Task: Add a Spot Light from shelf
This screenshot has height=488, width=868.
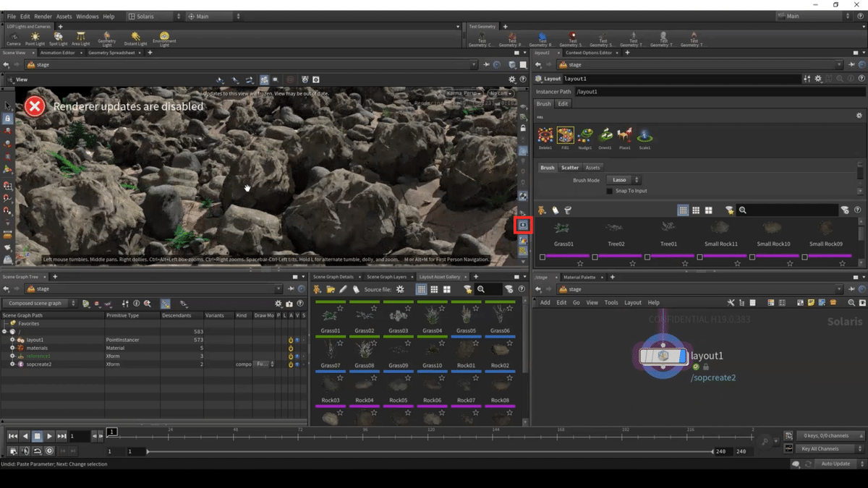Action: point(58,37)
